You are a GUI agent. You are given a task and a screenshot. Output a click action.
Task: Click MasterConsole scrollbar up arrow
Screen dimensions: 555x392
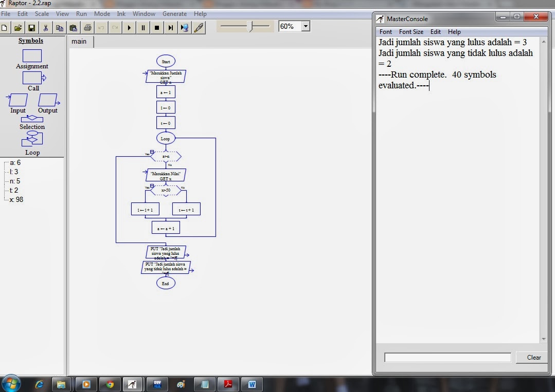(544, 42)
